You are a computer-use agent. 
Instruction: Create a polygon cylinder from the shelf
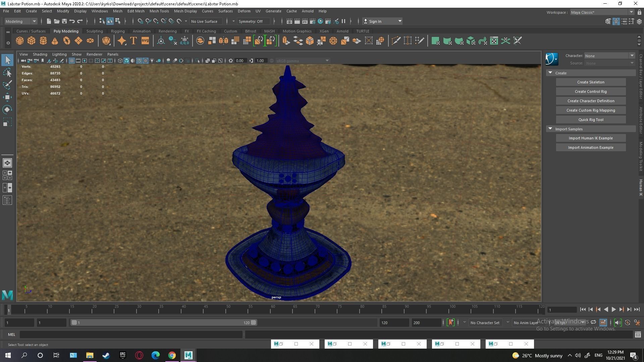(43, 41)
